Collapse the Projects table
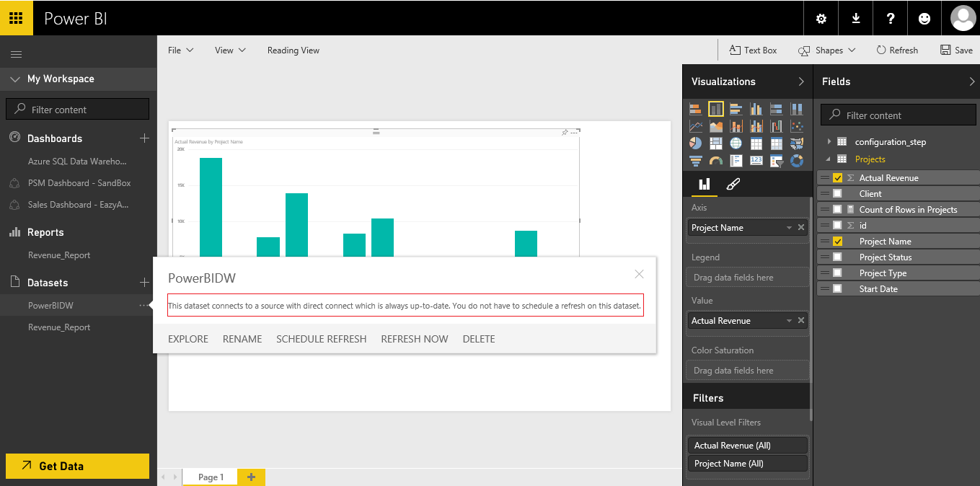 coord(829,159)
